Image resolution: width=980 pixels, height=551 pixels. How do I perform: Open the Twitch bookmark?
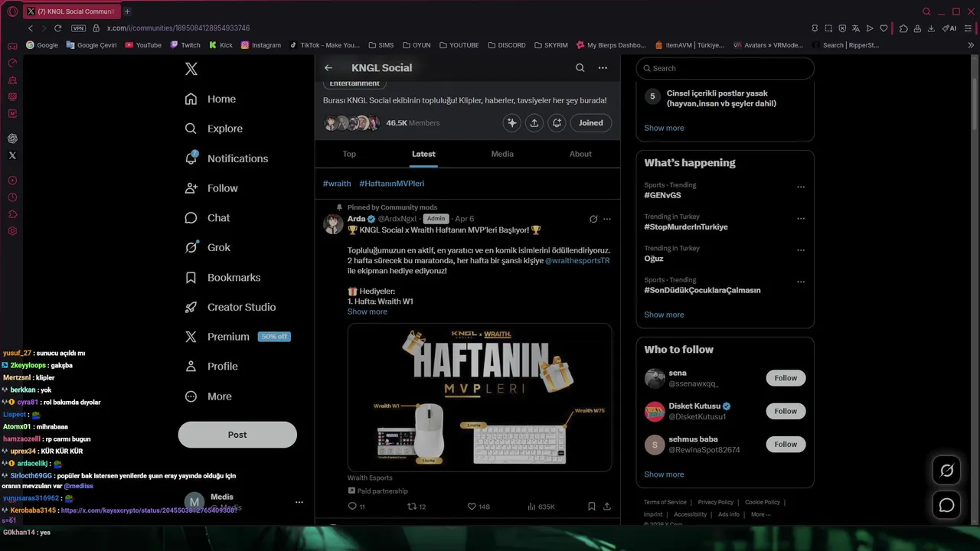click(185, 45)
